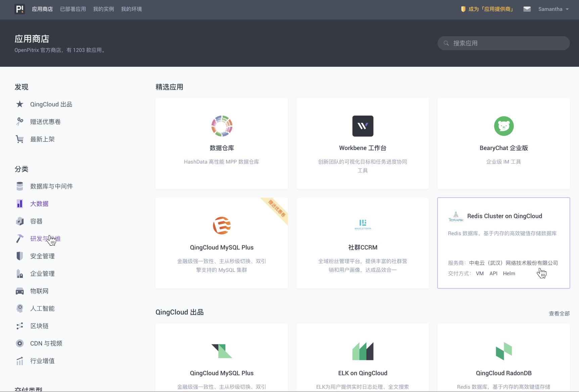Viewport: 579px width, 392px height.
Task: Select the 区块链 category text
Action: [x=39, y=326]
